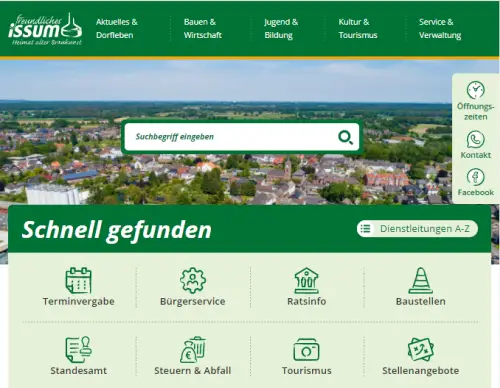
Task: Open the Öffnungszeiten clock icon
Action: pos(475,90)
